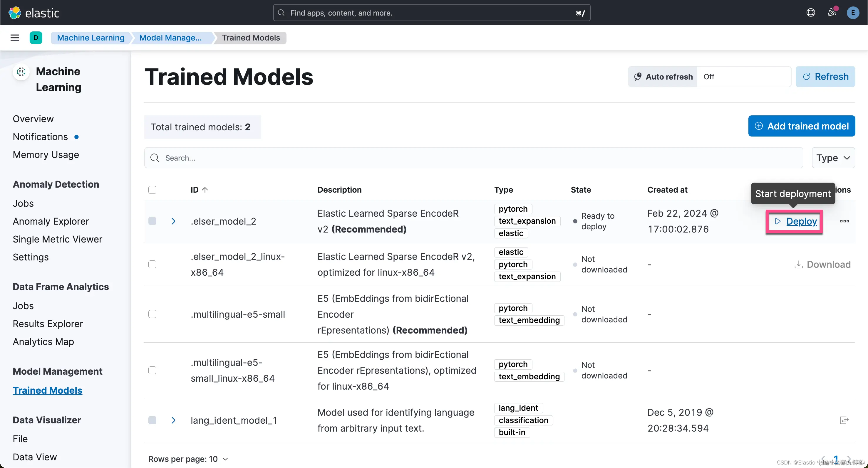This screenshot has height=468, width=868.
Task: Expand the .elser_model_2 row details
Action: tap(173, 221)
